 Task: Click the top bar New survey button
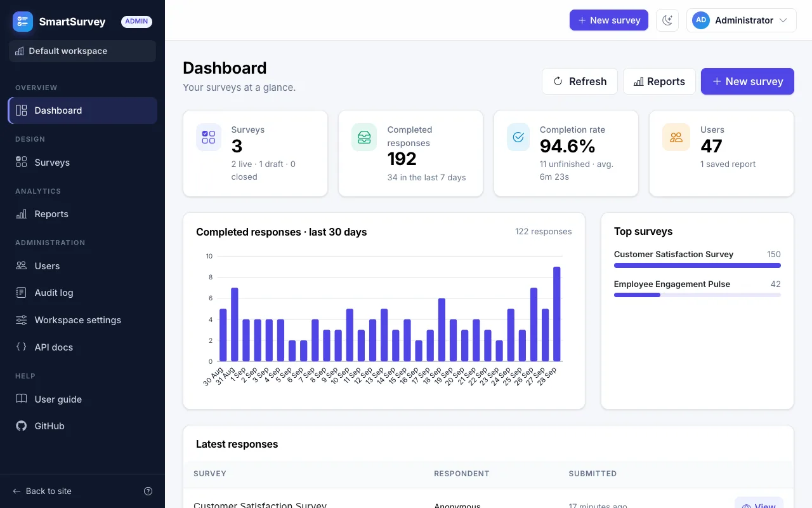[609, 20]
